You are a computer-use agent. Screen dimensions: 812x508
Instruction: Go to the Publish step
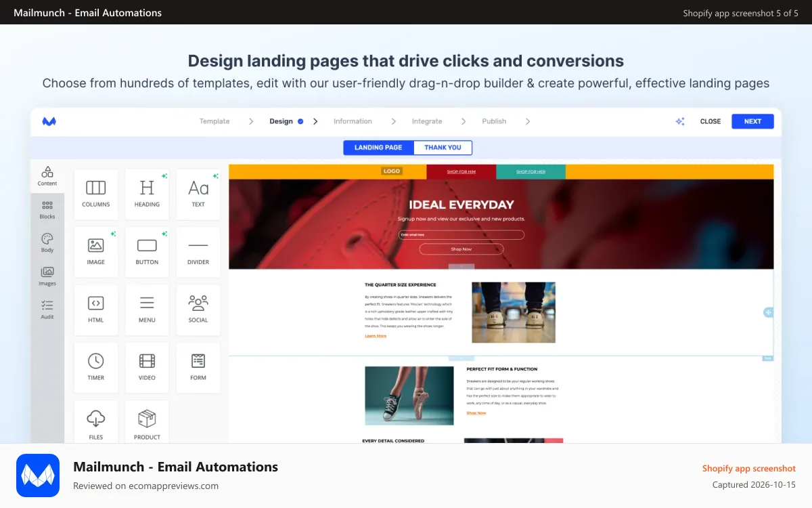coord(494,121)
